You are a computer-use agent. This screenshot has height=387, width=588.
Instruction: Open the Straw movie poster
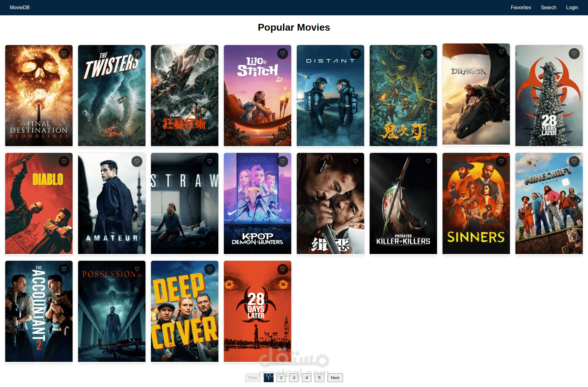pyautogui.click(x=185, y=203)
